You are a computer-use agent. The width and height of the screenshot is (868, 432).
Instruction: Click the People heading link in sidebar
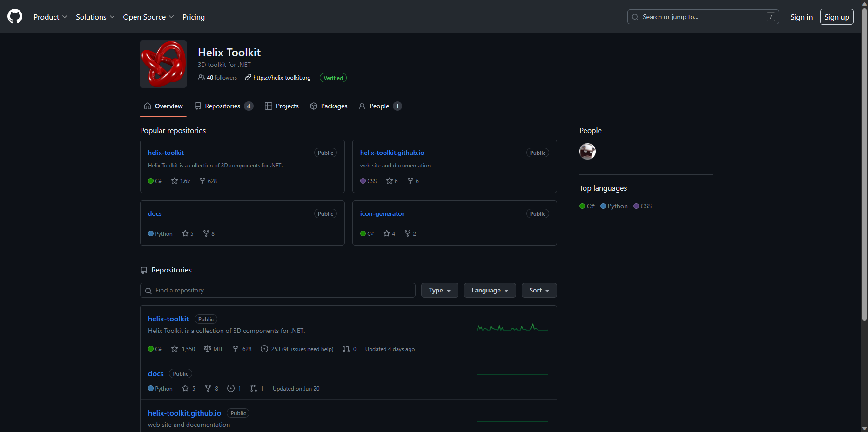point(591,130)
